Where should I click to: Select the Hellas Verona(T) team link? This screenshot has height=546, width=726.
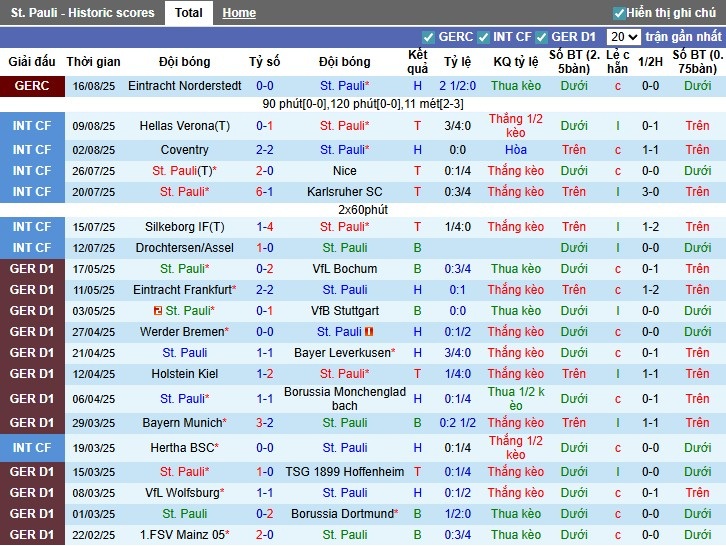[x=184, y=126]
